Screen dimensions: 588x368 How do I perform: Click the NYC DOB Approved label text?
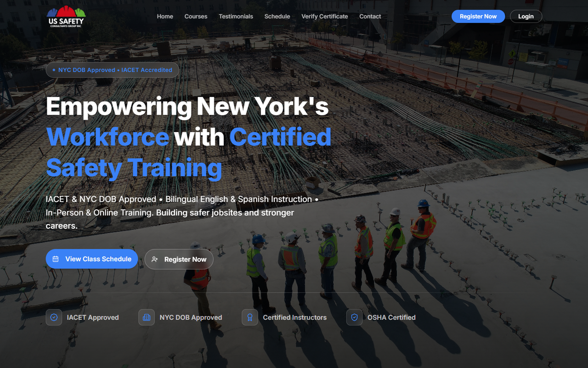pos(191,317)
